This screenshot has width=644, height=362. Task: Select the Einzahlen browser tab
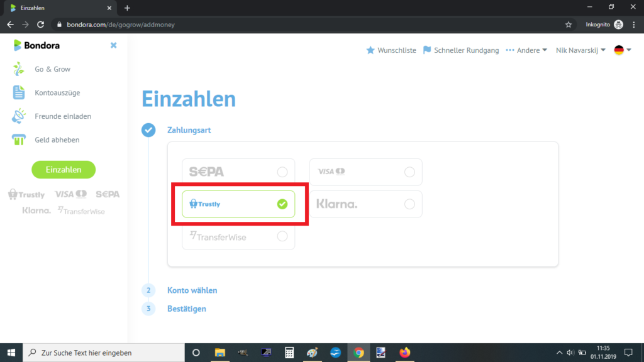[60, 8]
